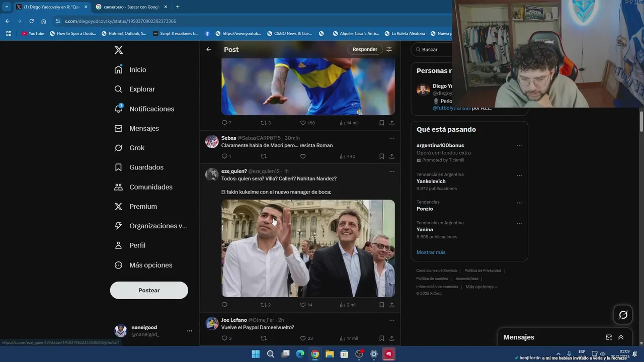Open File Explorer from taskbar
The image size is (644, 362).
click(330, 354)
